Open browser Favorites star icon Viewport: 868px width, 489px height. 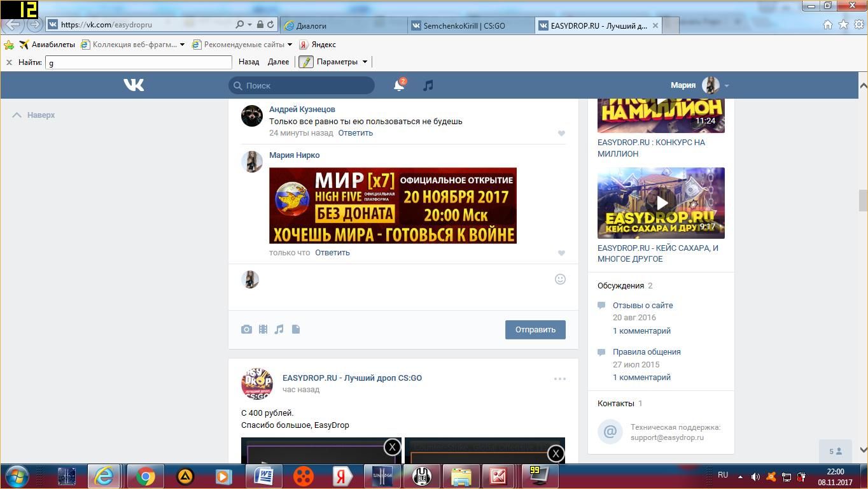[843, 25]
